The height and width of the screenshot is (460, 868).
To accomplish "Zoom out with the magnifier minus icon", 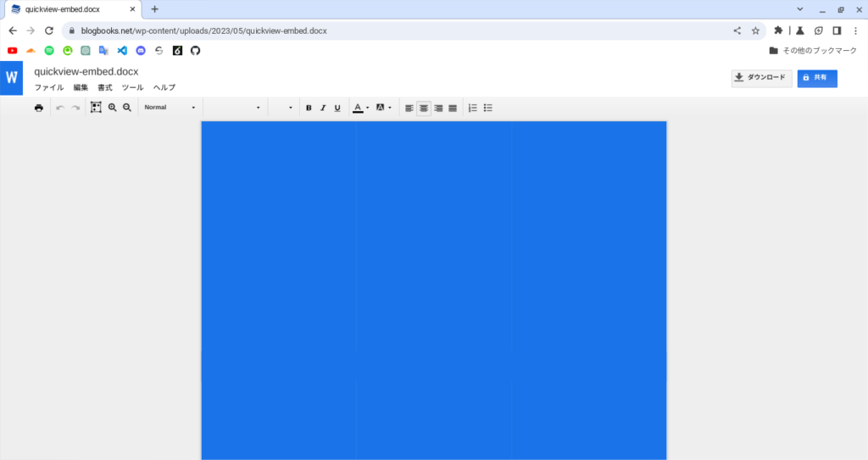I will [x=127, y=108].
